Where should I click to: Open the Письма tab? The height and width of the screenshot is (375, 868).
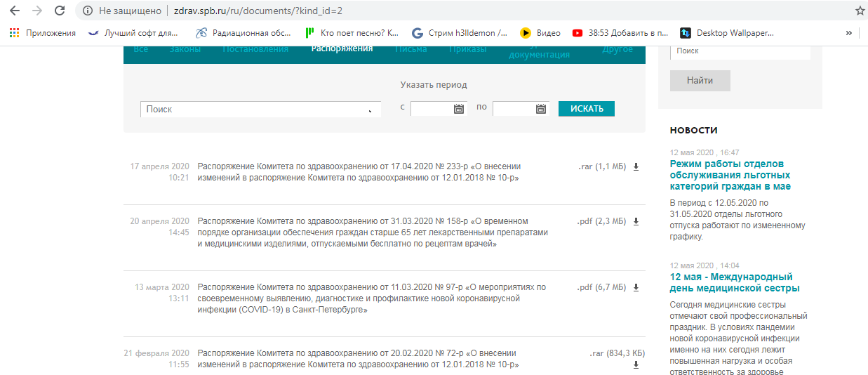[x=411, y=49]
